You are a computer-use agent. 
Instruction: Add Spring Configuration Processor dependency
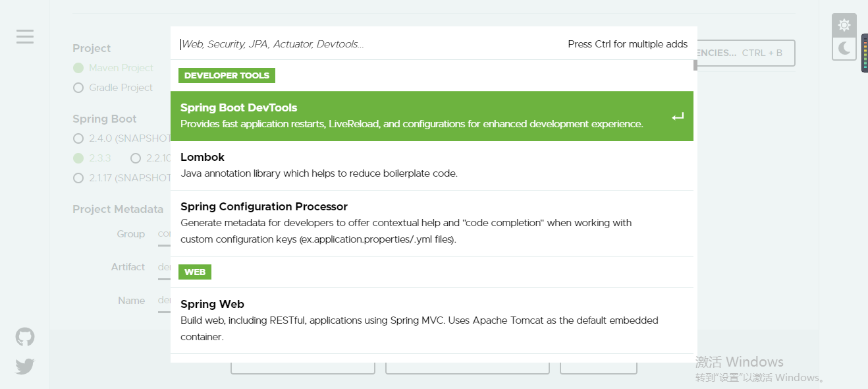click(432, 224)
